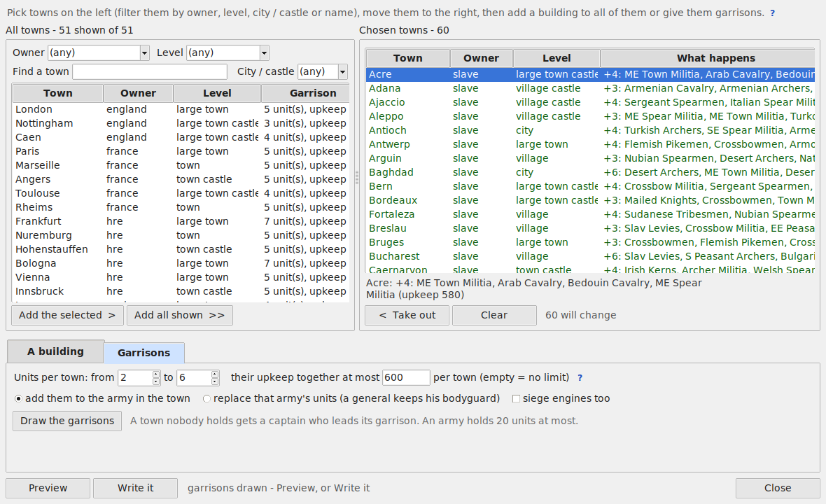Select Ajaccio row in chosen towns
This screenshot has width=826, height=504.
[591, 103]
